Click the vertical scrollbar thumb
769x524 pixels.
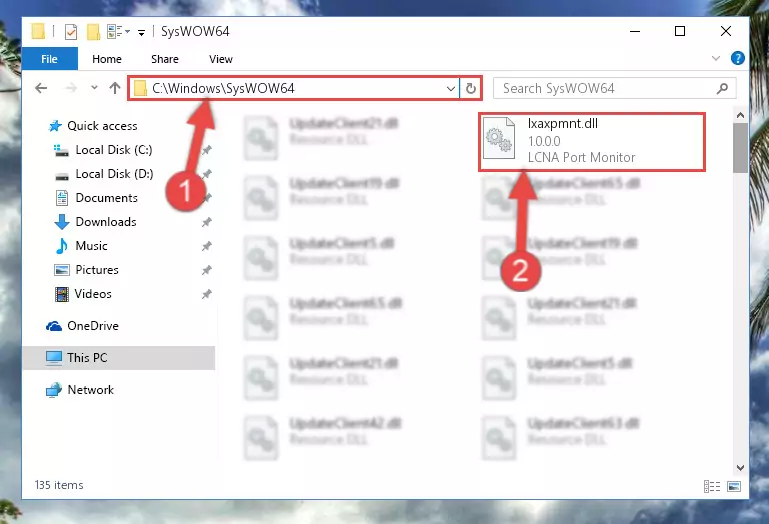(x=740, y=147)
